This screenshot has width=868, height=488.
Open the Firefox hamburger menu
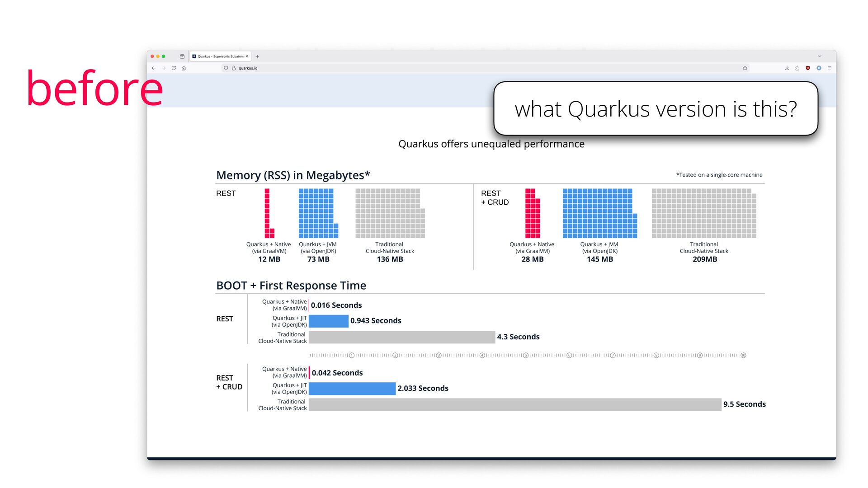(830, 68)
